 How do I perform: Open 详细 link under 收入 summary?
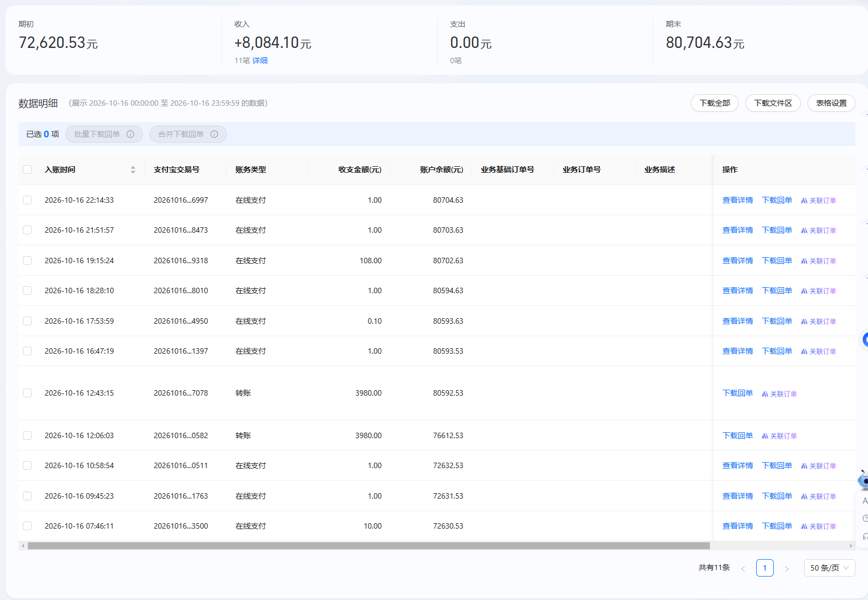(x=260, y=60)
